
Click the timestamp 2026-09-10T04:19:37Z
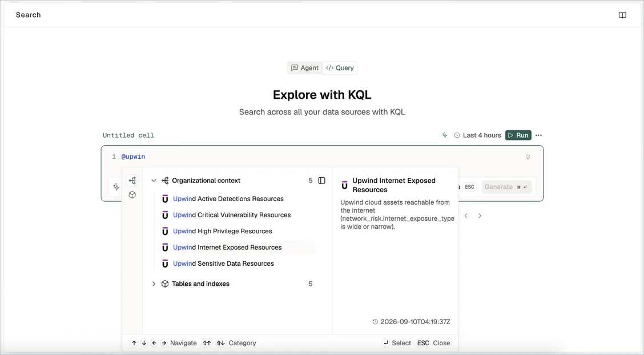pos(415,322)
